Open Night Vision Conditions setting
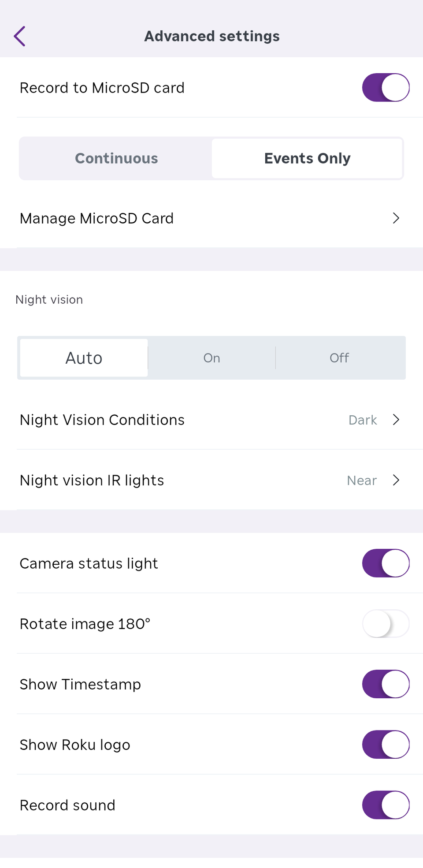Screen dimensions: 423x868 (x=102, y=420)
